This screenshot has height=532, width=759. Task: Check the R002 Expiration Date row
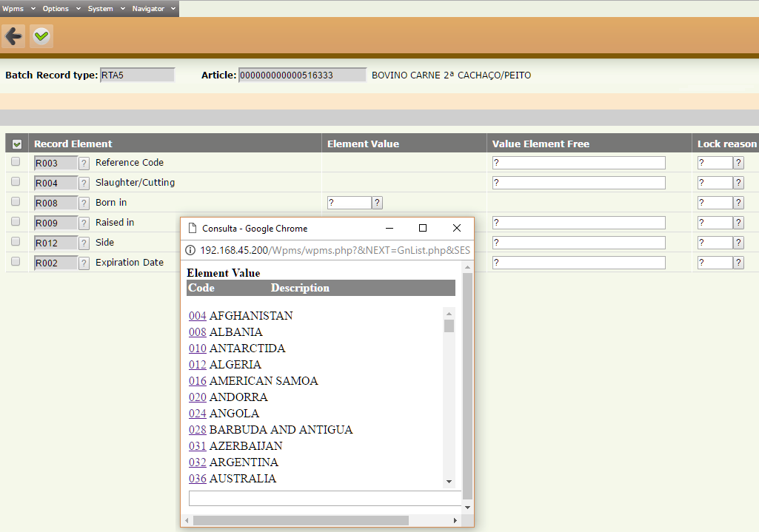16,261
